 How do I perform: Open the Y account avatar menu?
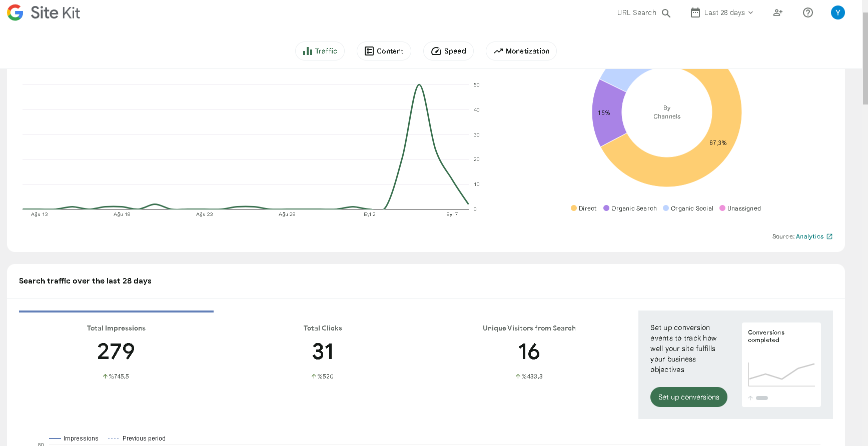point(838,12)
